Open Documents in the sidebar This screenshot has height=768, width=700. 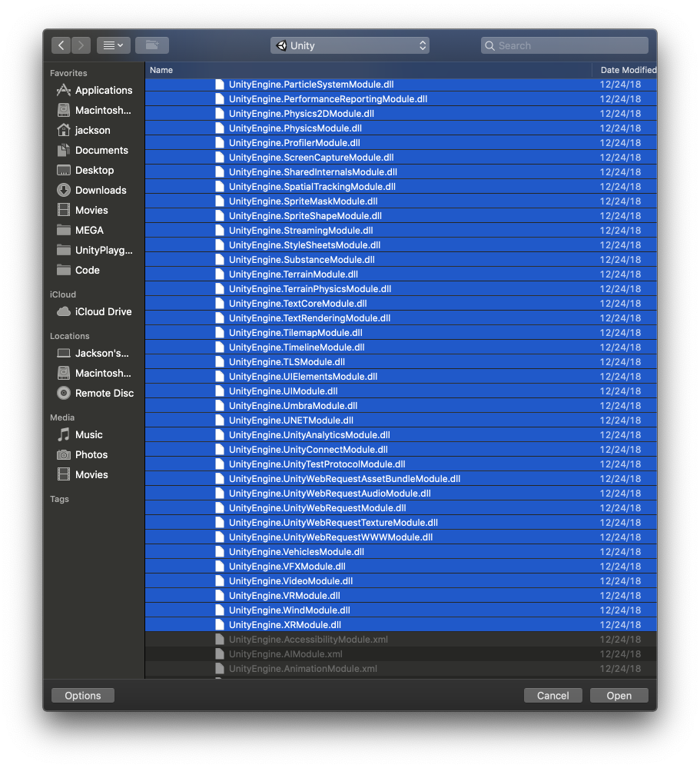[95, 151]
